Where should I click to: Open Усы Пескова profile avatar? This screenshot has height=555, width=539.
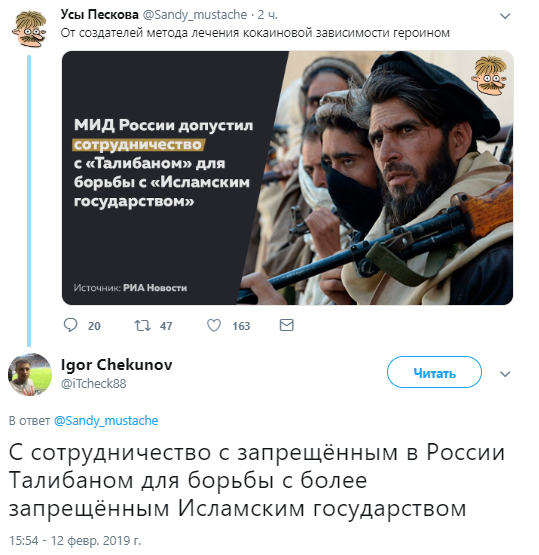[x=29, y=29]
